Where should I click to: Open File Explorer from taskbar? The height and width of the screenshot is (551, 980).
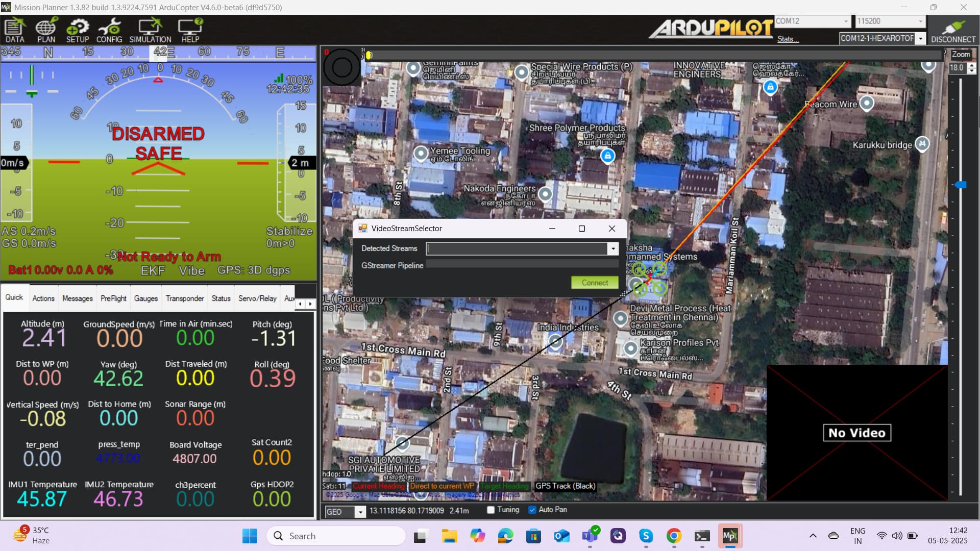click(x=449, y=536)
